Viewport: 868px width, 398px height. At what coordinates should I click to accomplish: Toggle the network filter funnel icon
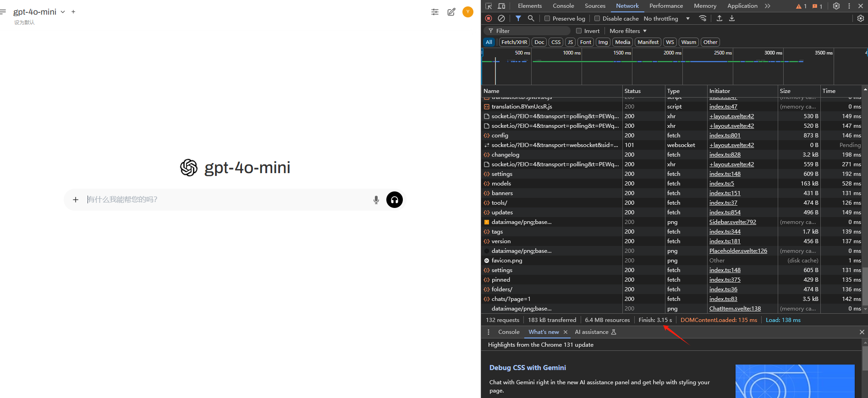(x=518, y=18)
